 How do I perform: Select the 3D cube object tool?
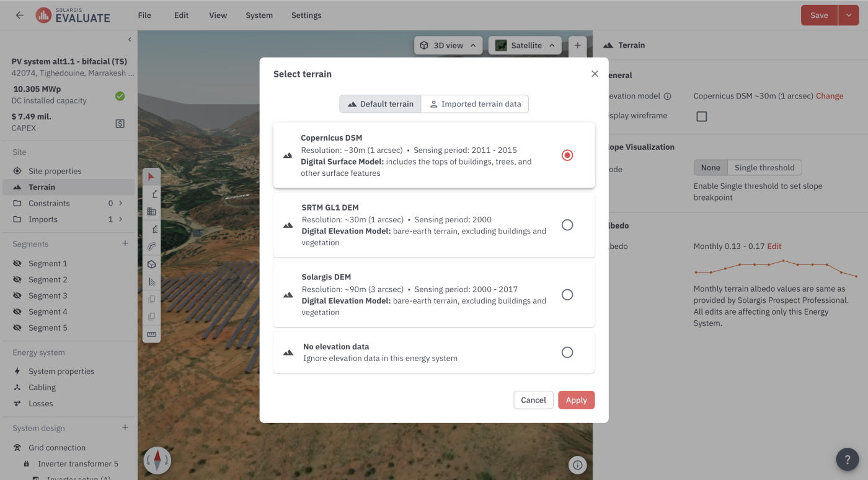coord(151,264)
